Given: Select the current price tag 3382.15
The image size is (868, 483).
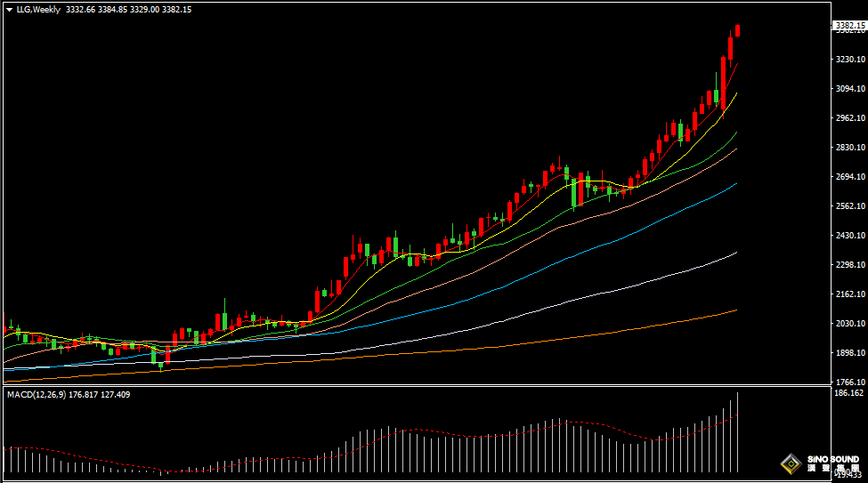Looking at the screenshot, I should click(849, 26).
